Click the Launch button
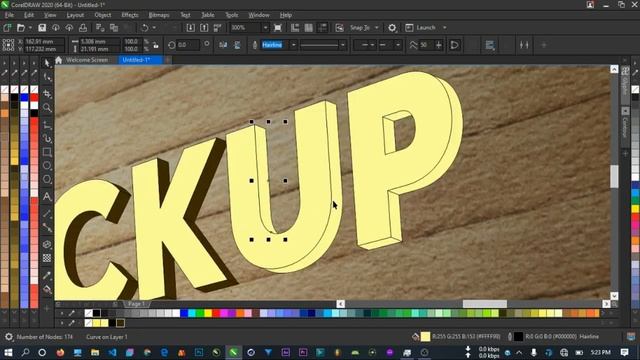Screen dimensions: 640x360 pos(421,27)
